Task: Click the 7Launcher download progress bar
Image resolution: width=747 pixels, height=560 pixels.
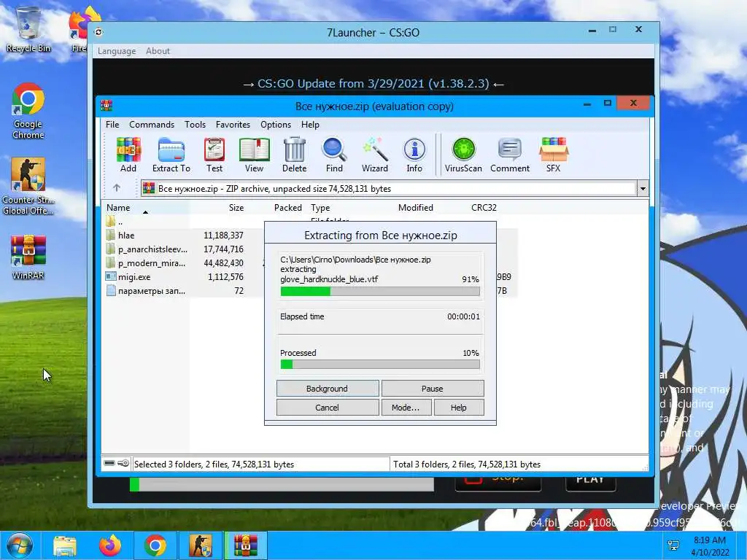Action: (282, 485)
